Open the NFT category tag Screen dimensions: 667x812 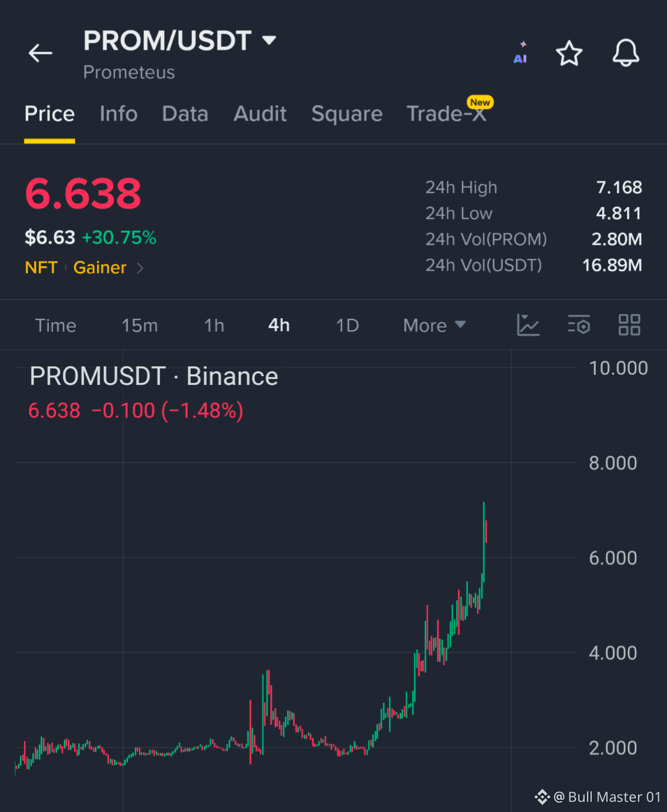(41, 268)
